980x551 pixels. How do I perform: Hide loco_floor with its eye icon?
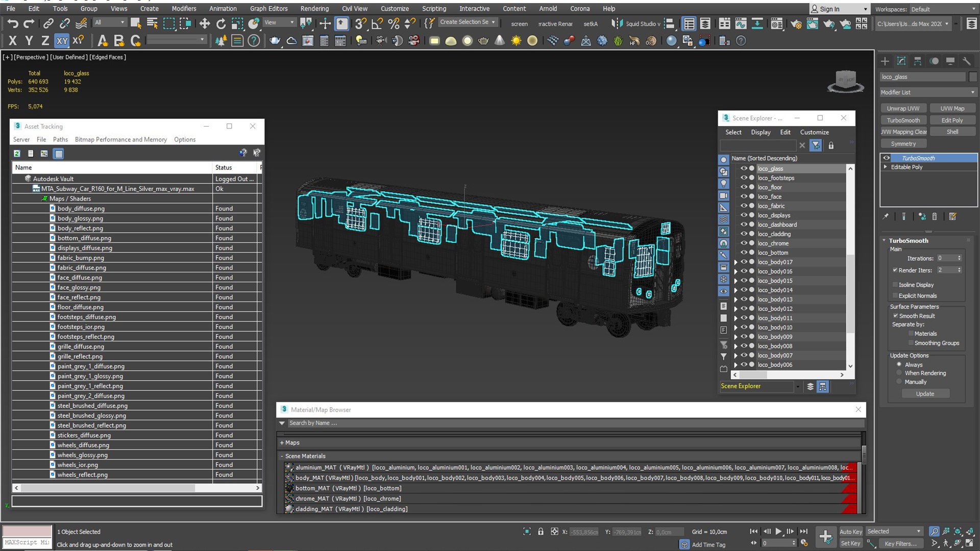(x=744, y=187)
